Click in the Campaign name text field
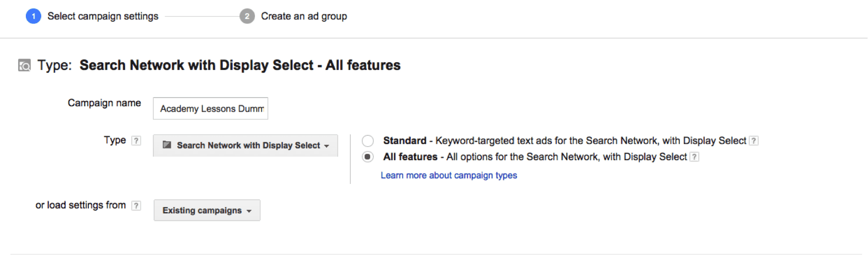868x257 pixels. pos(210,109)
